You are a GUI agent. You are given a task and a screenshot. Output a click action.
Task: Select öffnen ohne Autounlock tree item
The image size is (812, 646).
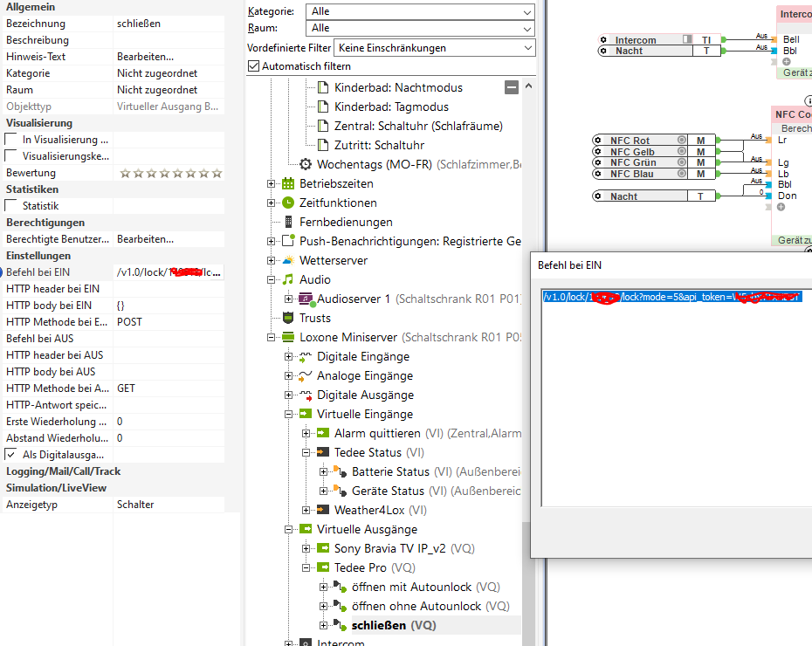(430, 606)
